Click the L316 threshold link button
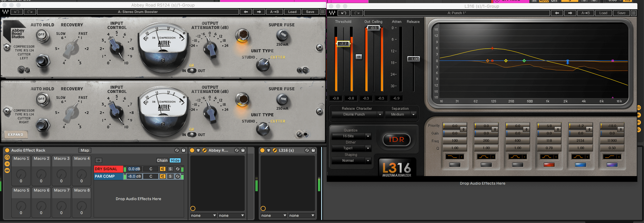644x223 pixels. pos(359,57)
